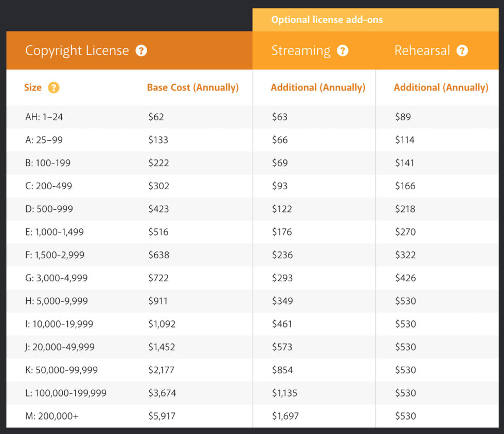Open the Streaming help question mark

[343, 51]
